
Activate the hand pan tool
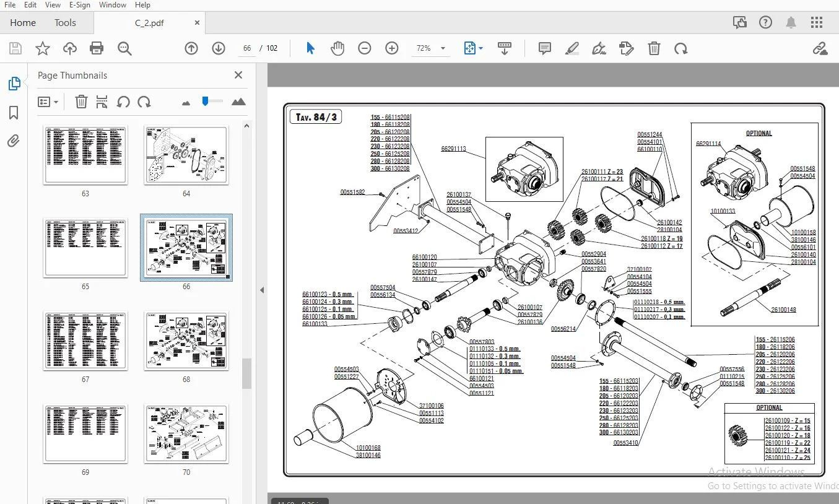click(337, 48)
